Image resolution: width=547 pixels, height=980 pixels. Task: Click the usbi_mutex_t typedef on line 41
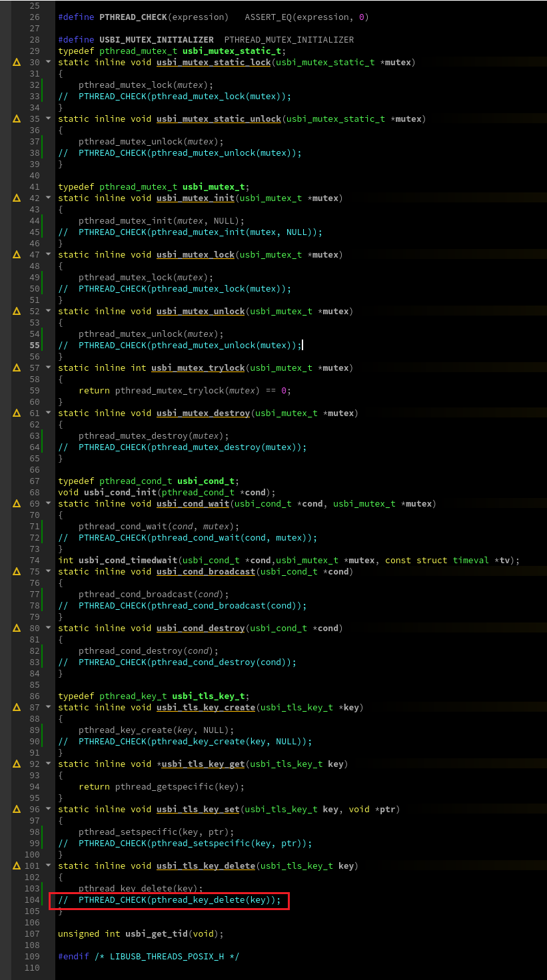tap(214, 187)
